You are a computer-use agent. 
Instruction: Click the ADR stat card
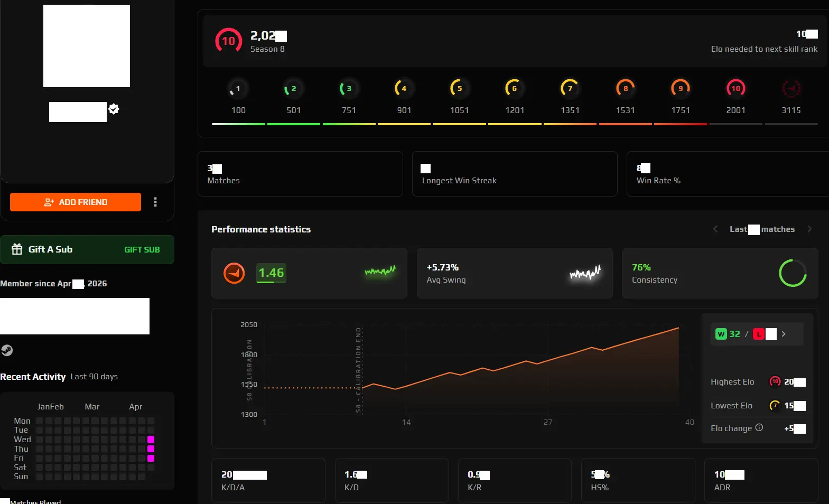[x=761, y=480]
